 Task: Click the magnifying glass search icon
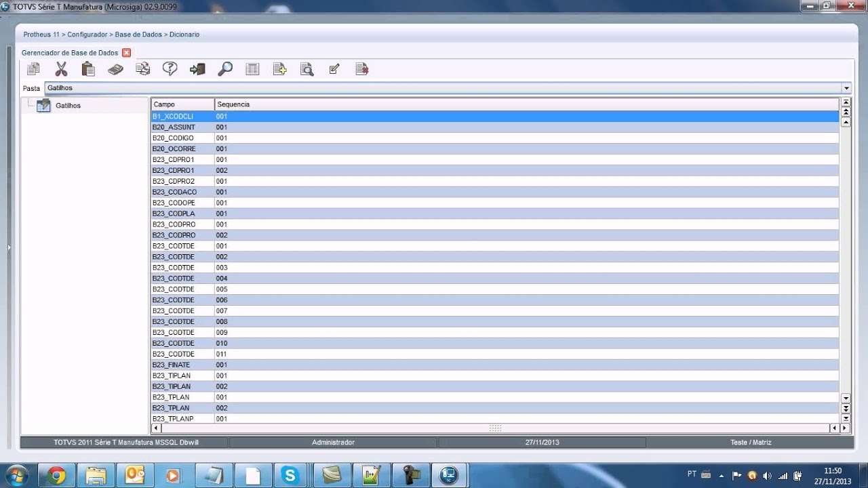(x=225, y=69)
